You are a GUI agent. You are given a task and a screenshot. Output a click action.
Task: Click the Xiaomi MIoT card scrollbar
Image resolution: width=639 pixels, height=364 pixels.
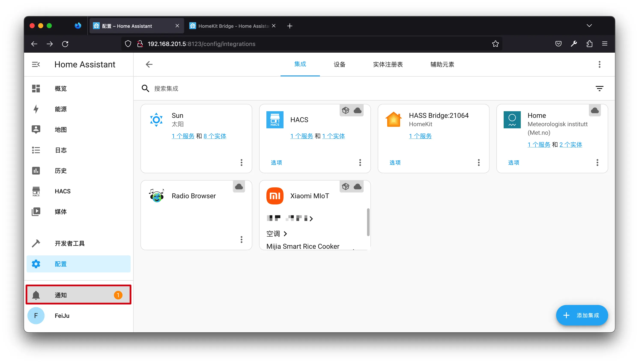368,222
